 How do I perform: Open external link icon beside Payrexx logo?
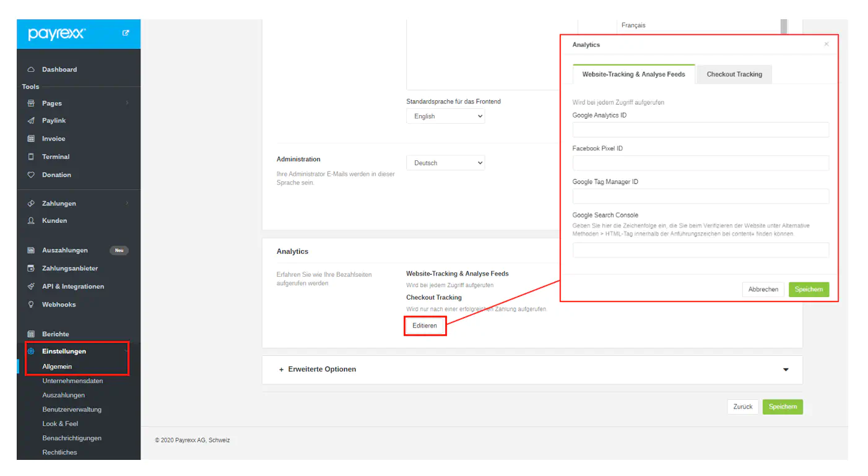(126, 33)
